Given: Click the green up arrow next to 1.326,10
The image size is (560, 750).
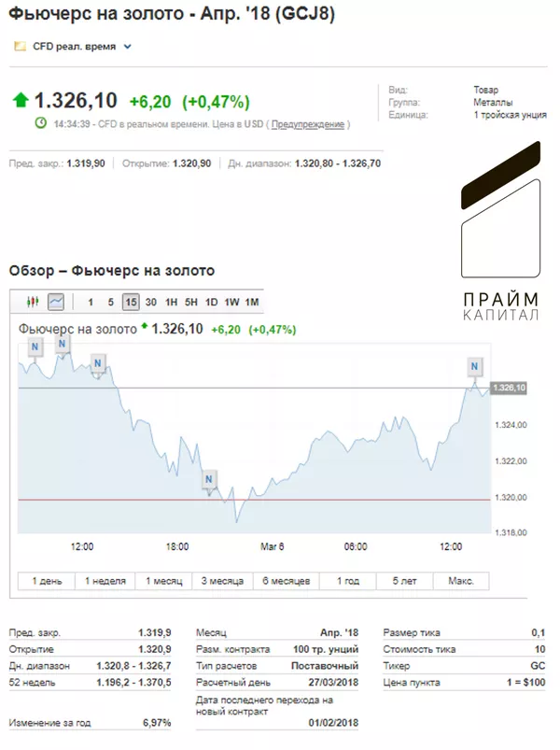Looking at the screenshot, I should [21, 101].
